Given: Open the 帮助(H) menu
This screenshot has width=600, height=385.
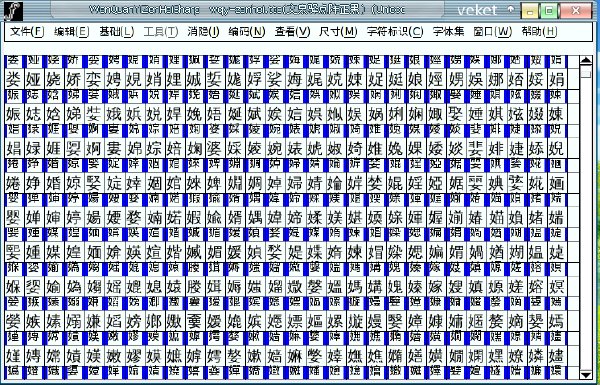Looking at the screenshot, I should 539,31.
